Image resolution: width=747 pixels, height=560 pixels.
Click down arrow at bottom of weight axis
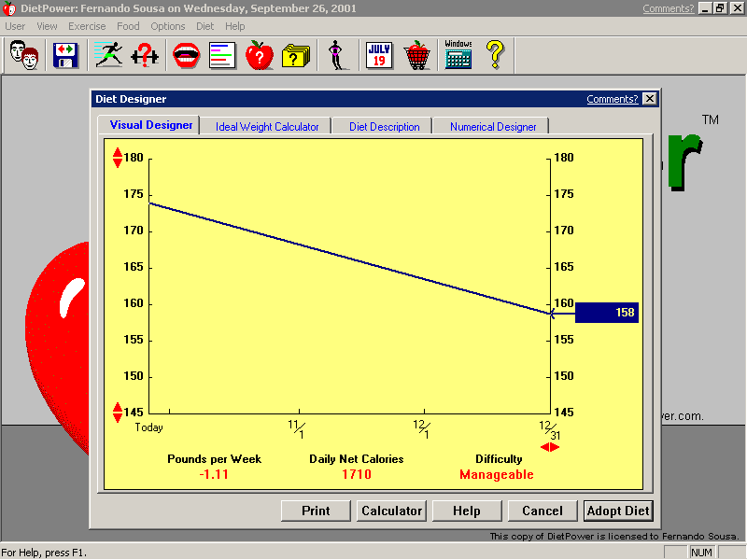tap(118, 417)
